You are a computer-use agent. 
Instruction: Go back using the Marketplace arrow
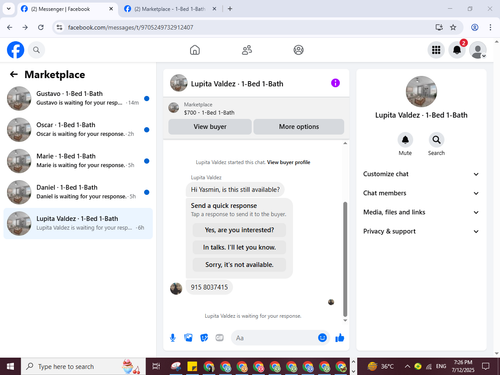(14, 74)
